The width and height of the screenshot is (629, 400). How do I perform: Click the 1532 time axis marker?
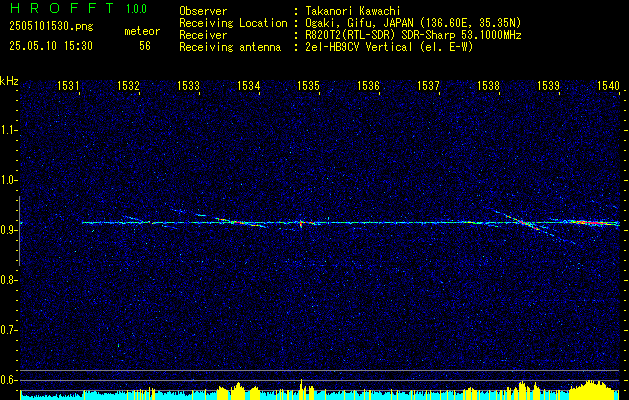tap(128, 85)
